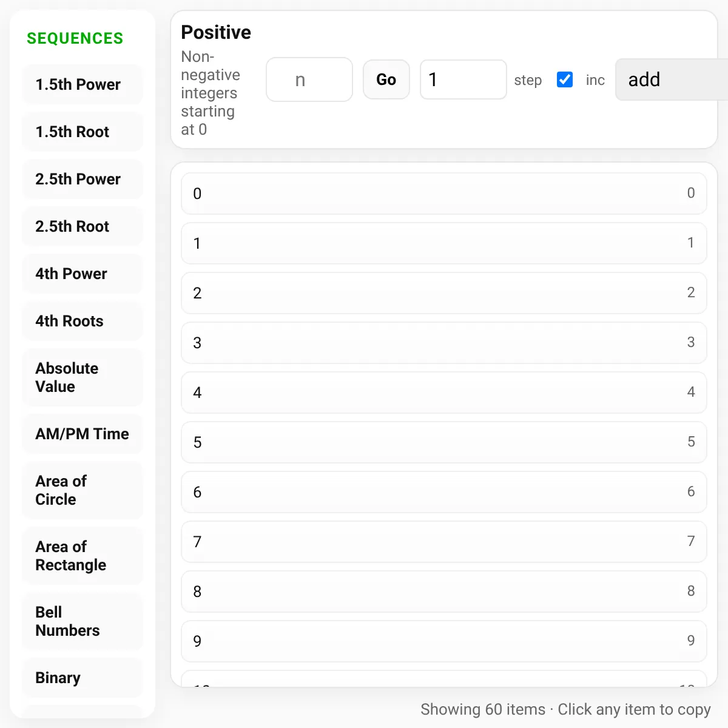Choose 2.5th Root in sidebar
This screenshot has width=728, height=728.
click(83, 226)
